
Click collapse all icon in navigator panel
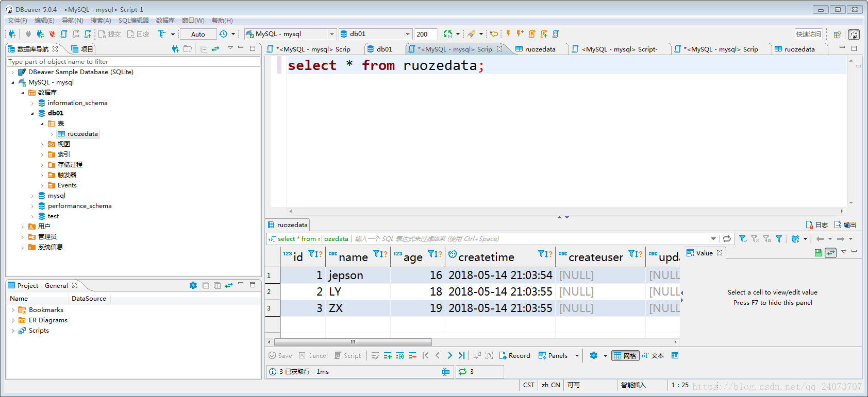(x=204, y=49)
